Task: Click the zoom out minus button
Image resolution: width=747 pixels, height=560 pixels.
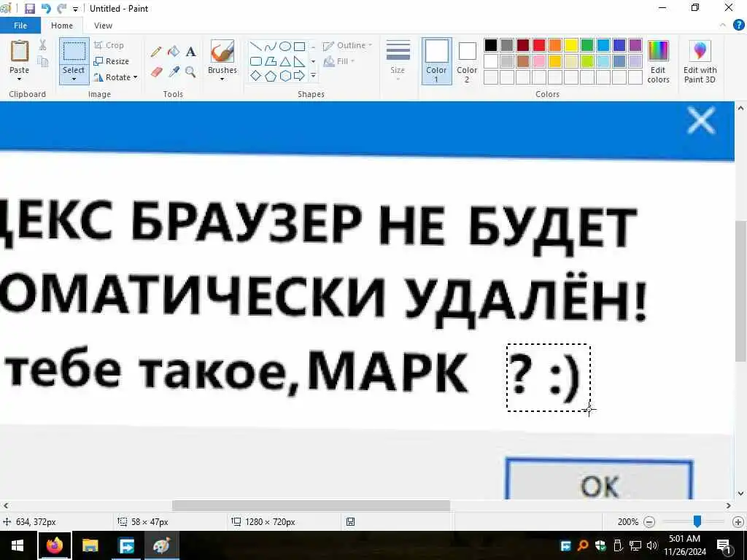Action: pyautogui.click(x=649, y=522)
